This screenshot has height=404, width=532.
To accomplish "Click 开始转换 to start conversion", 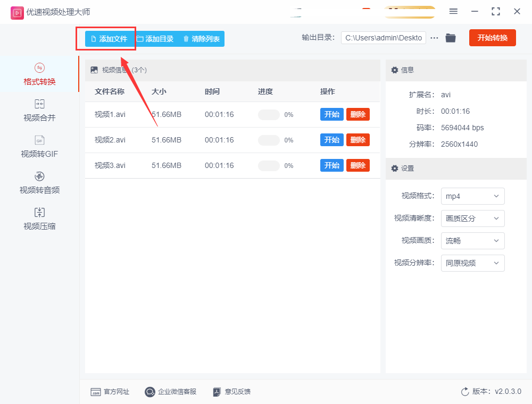I will 492,37.
